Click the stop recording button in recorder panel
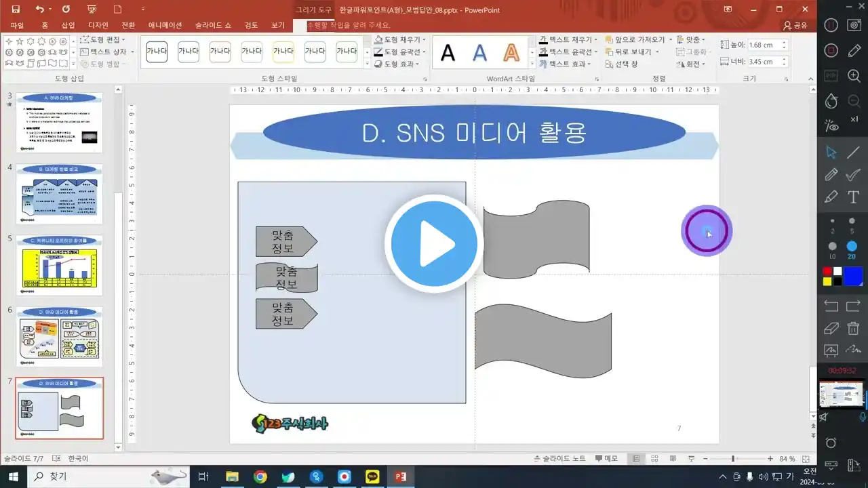The height and width of the screenshot is (488, 868). [x=831, y=51]
